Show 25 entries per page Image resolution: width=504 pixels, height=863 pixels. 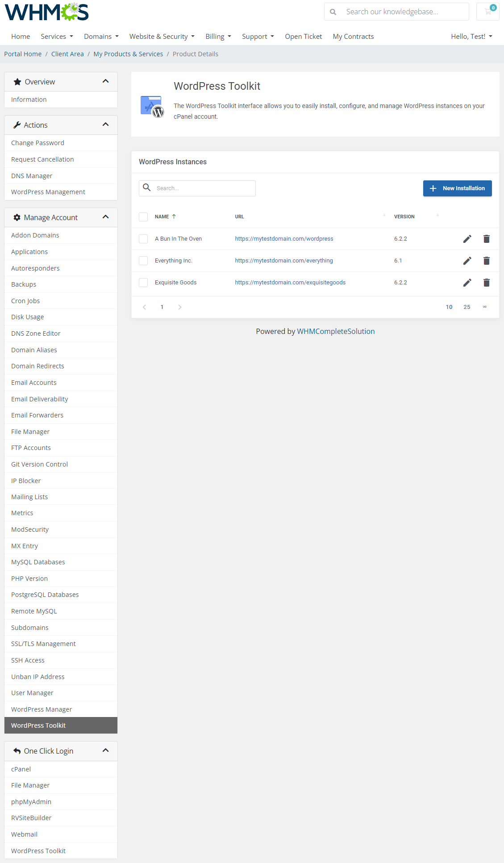(467, 307)
